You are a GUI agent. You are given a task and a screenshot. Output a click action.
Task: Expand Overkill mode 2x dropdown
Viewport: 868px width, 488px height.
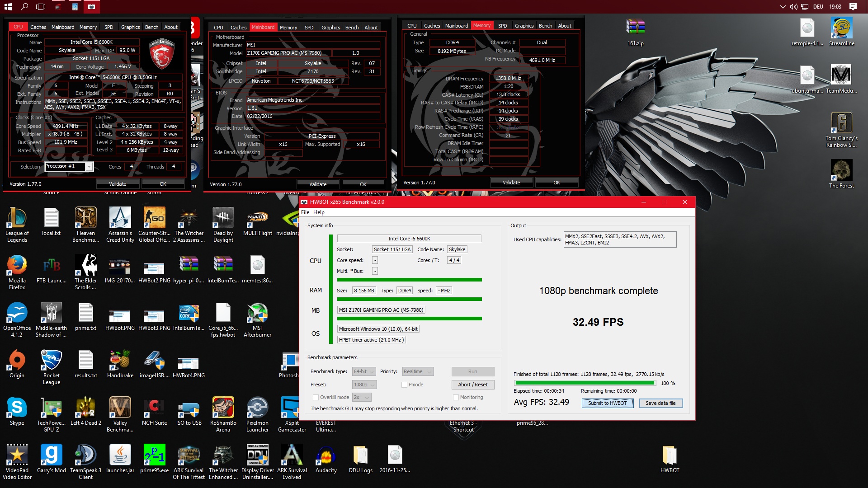coord(361,397)
